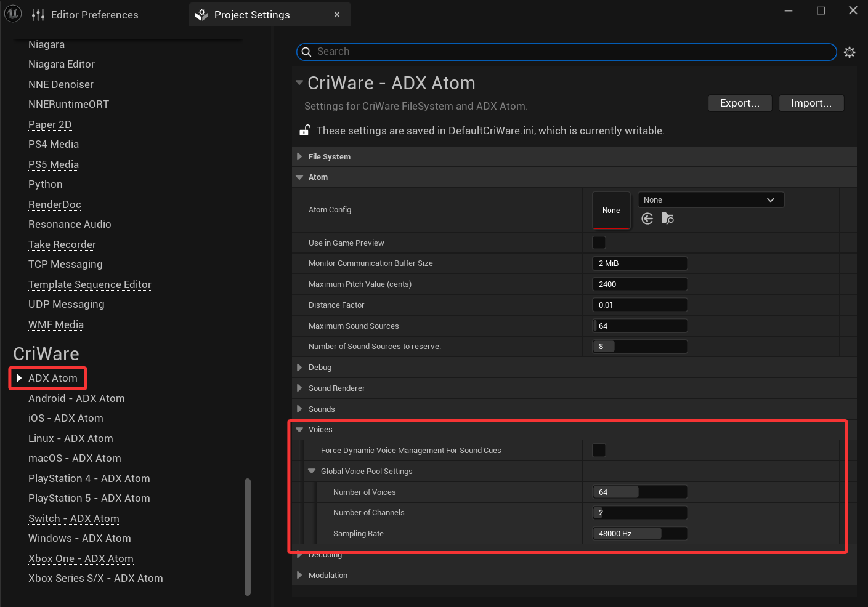Enable Force Dynamic Voice Management checkbox

coord(599,451)
